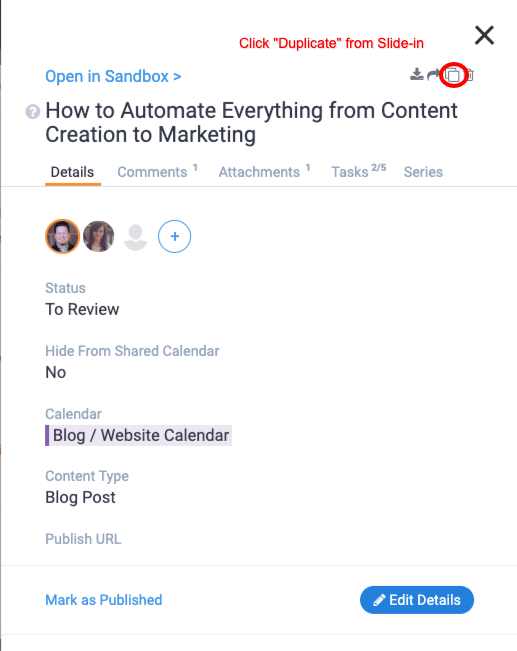517x651 pixels.
Task: Add a team member with plus button
Action: click(x=174, y=236)
